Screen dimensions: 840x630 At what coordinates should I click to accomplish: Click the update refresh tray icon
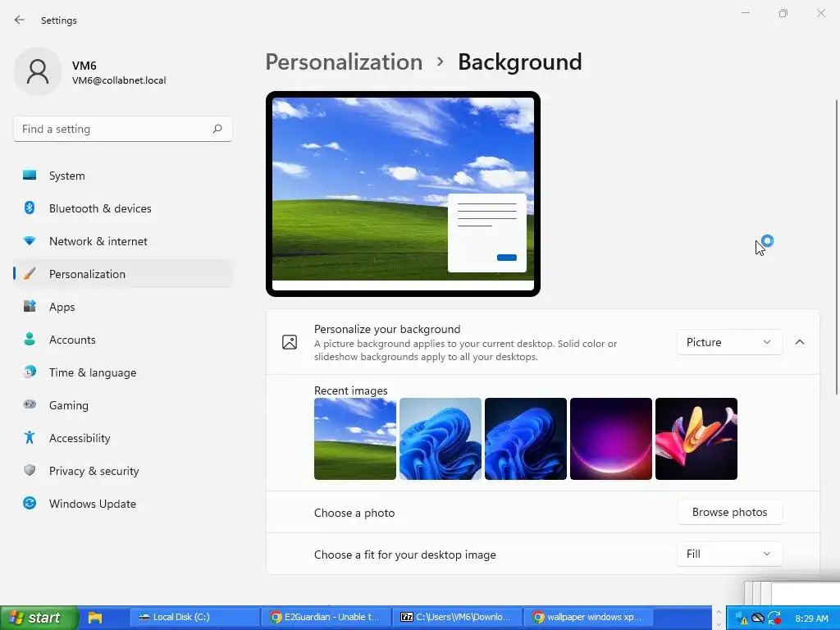click(774, 619)
